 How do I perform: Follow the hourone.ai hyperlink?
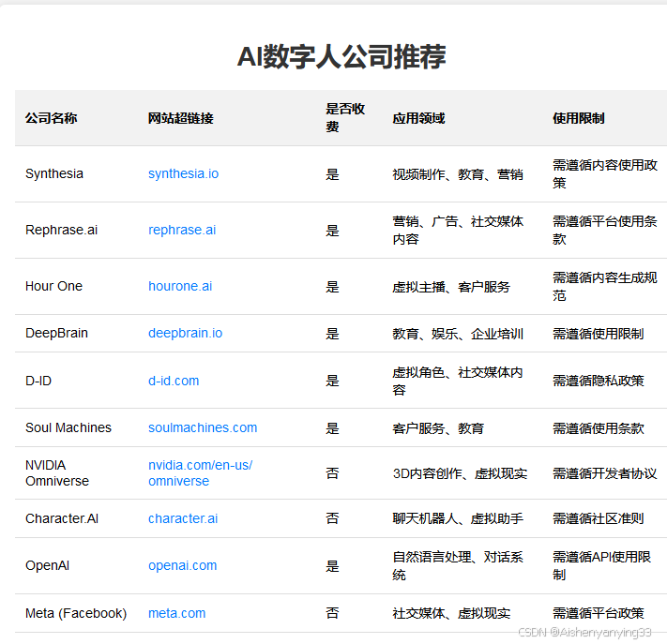tap(180, 286)
